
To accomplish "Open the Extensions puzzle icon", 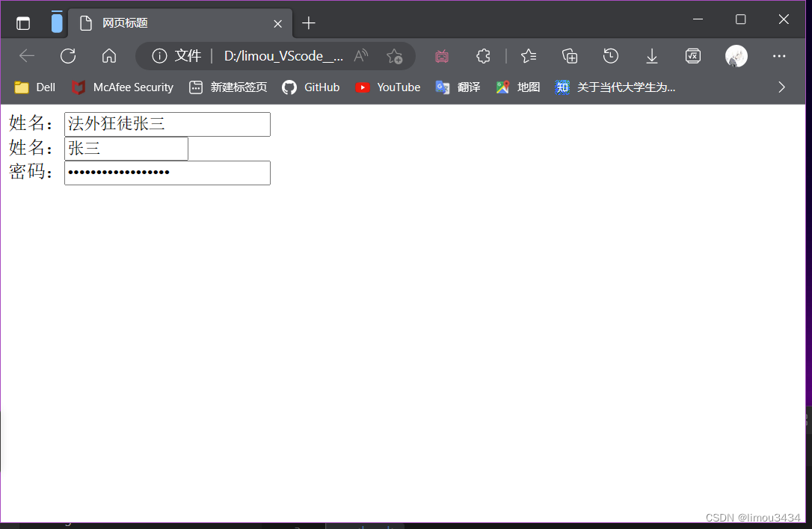I will pyautogui.click(x=484, y=56).
